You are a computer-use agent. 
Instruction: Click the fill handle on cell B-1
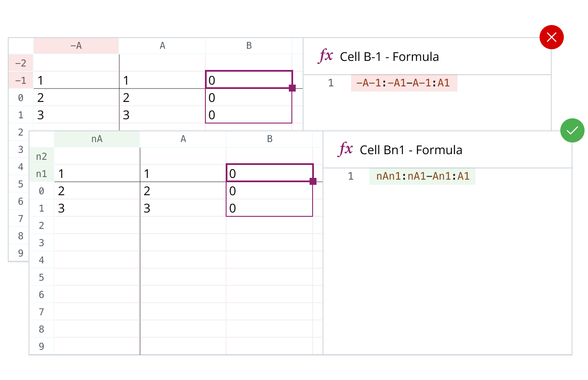292,88
